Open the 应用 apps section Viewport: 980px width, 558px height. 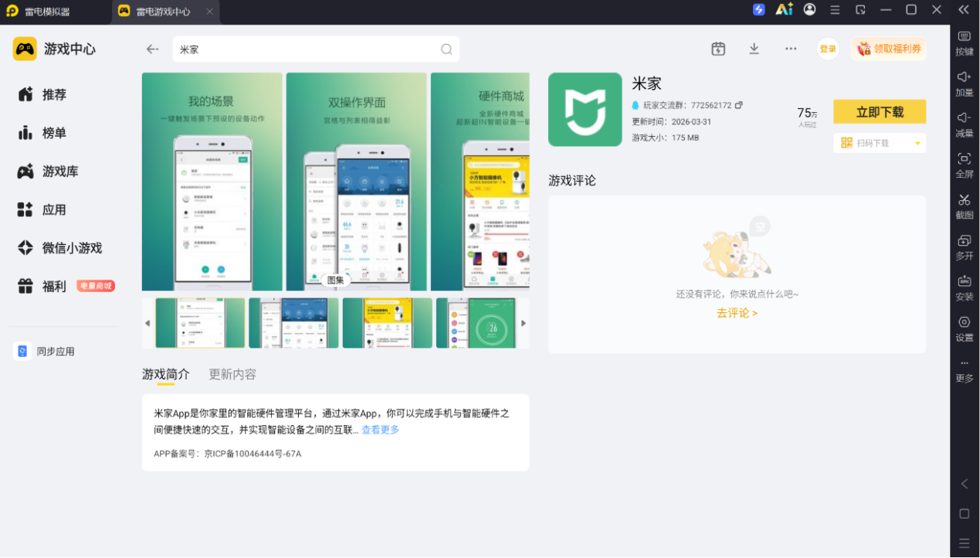tap(42, 209)
